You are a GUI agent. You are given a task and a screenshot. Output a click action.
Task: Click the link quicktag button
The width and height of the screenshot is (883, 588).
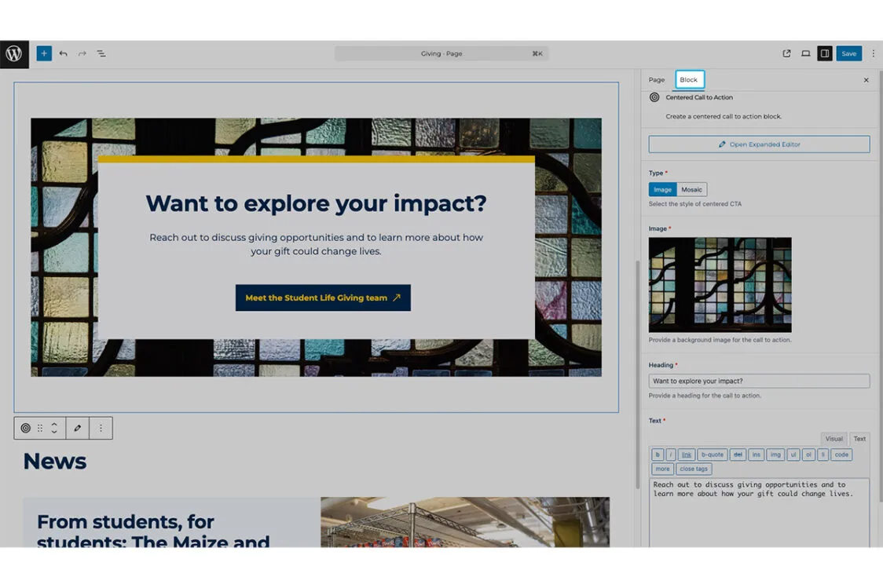[687, 455]
